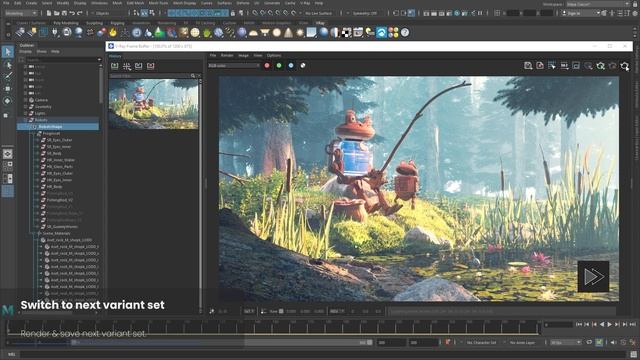Click the blue Chaos Cosmos shelf icon
640x360 pixels.
pyautogui.click(x=381, y=32)
